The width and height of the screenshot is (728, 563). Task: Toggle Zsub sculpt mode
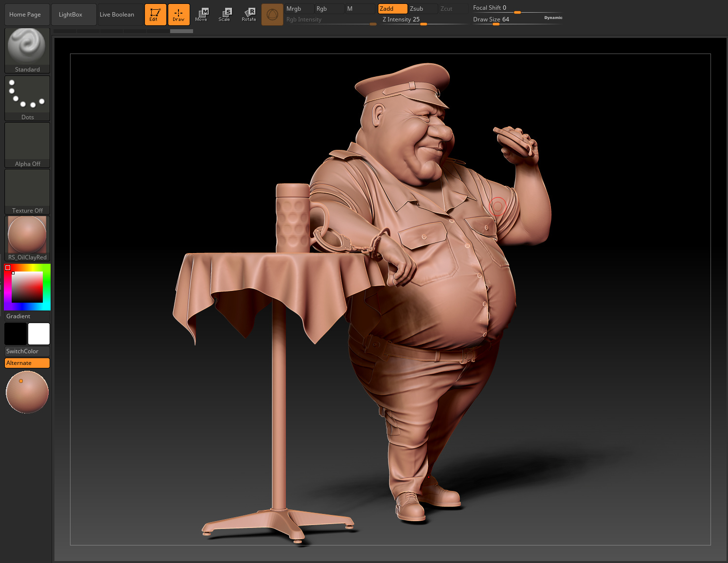click(x=423, y=9)
